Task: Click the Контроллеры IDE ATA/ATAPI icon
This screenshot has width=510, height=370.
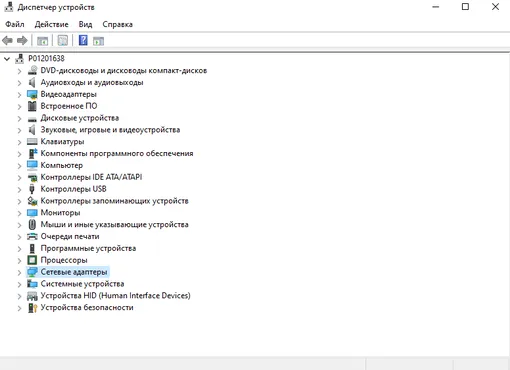Action: point(32,177)
